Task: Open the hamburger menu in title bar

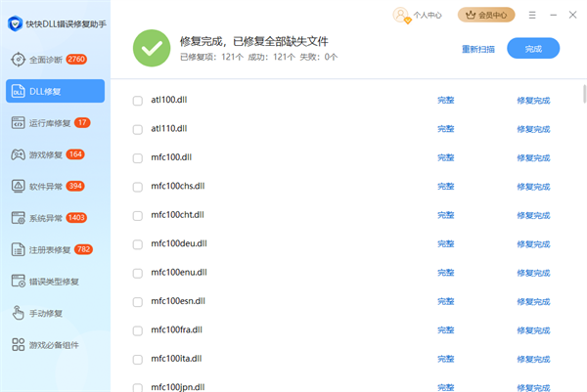Action: click(x=532, y=15)
